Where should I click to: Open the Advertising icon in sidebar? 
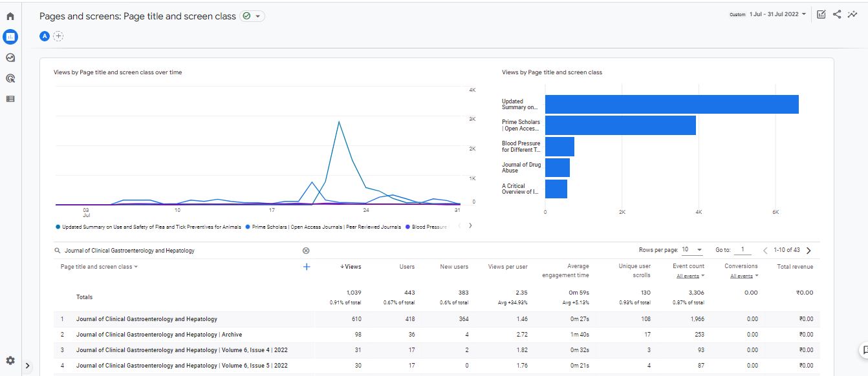[10, 78]
